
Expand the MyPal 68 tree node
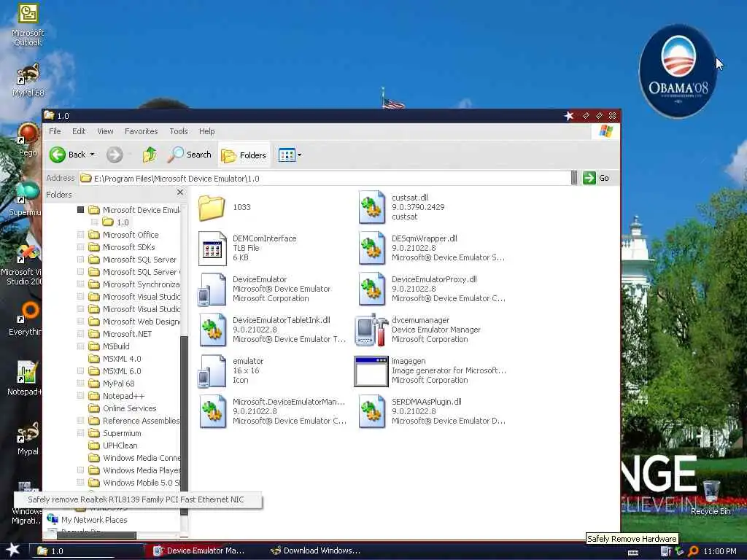pos(80,383)
